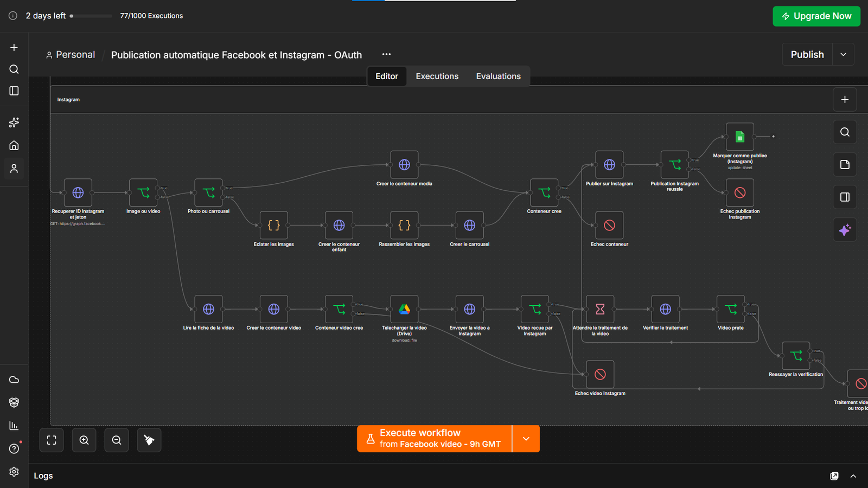Click the Upgrade Now button

click(x=816, y=16)
